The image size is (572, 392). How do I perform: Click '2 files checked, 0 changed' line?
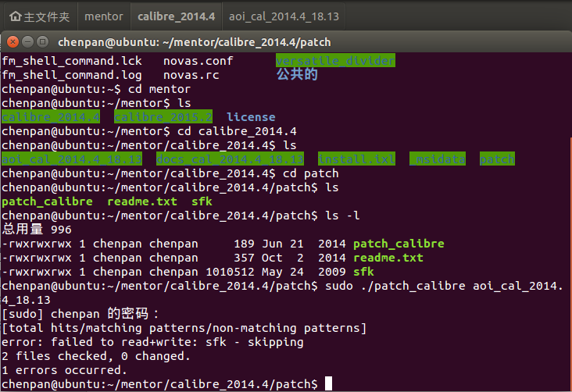(x=96, y=356)
